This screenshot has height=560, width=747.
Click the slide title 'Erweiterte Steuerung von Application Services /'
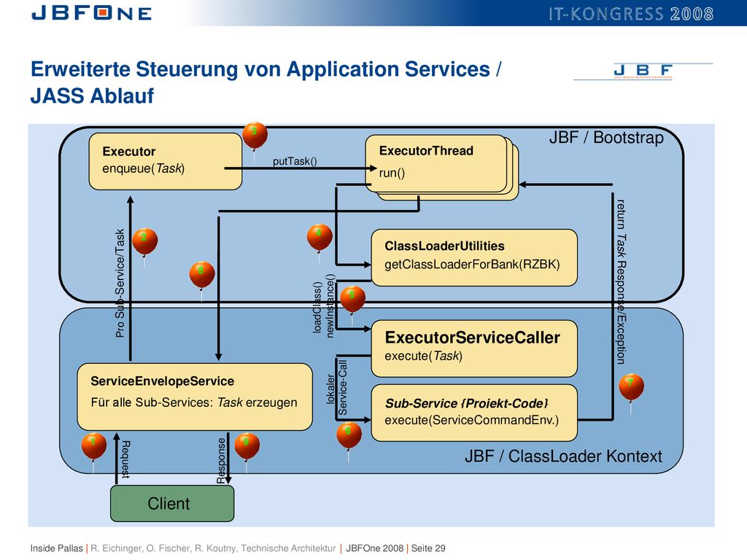pyautogui.click(x=266, y=69)
